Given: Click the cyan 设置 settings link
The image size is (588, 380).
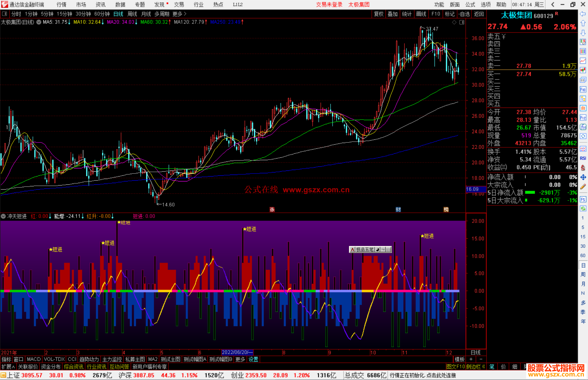Looking at the screenshot, I should pos(253,359).
